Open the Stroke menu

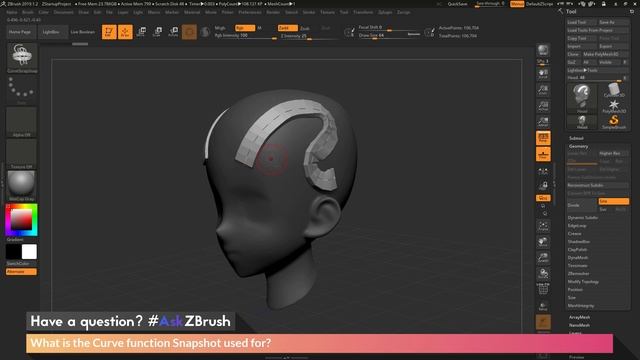tap(309, 12)
